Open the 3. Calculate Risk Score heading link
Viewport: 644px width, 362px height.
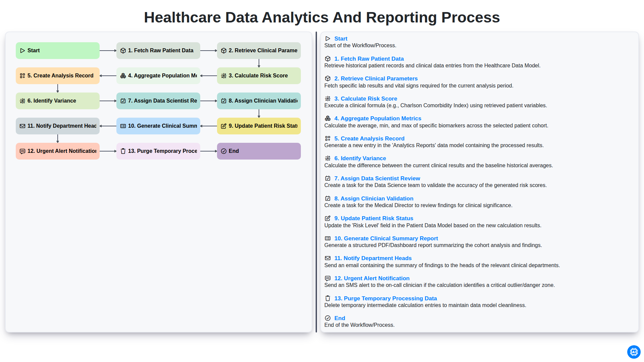(366, 99)
